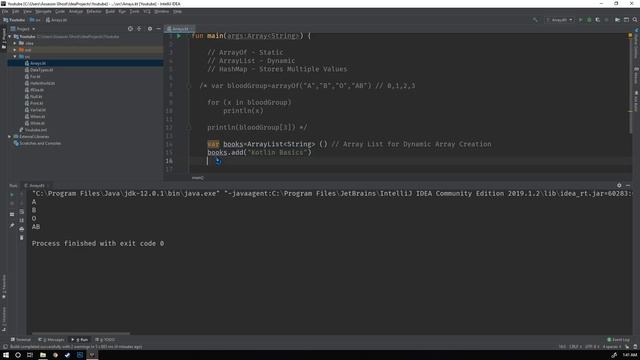Toggle pin tab in the Run panel
The height and width of the screenshot is (360, 640).
[x=12, y=225]
